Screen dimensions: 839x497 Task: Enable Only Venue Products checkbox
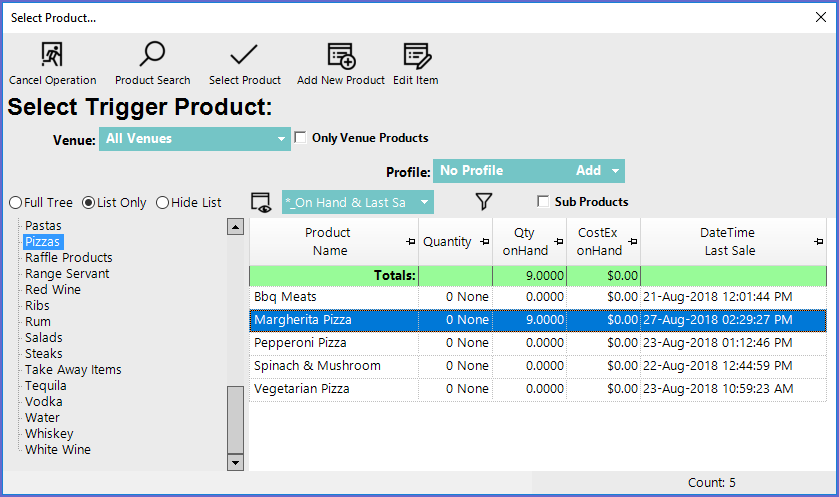[301, 138]
